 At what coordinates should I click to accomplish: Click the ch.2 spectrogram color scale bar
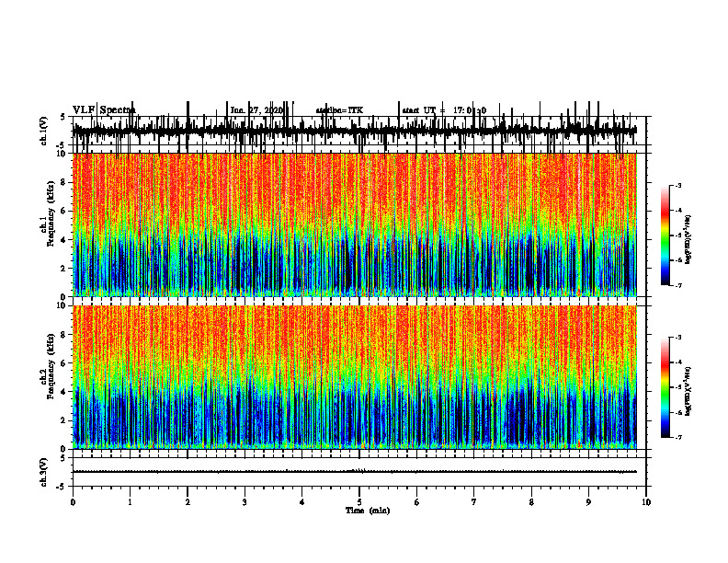pyautogui.click(x=665, y=387)
